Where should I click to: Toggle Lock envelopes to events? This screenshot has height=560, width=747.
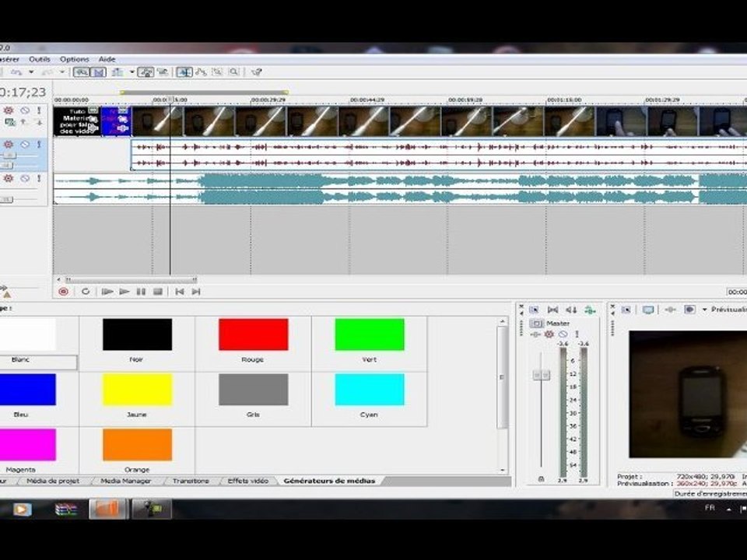tap(146, 72)
